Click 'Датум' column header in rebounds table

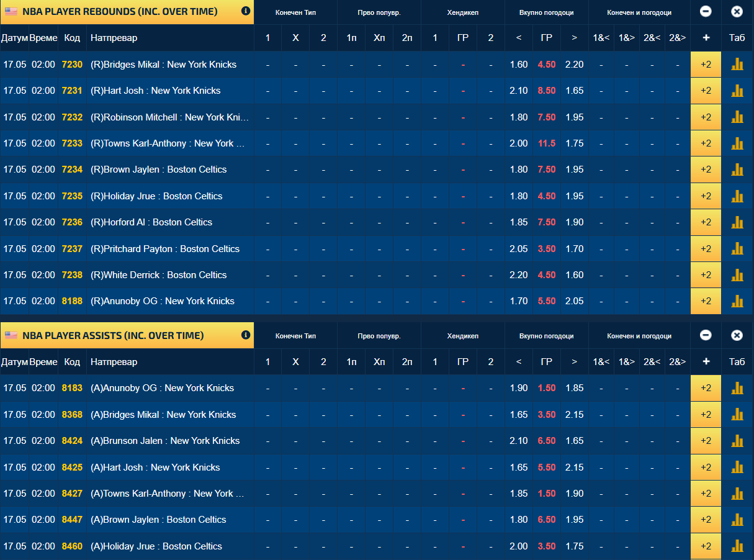pyautogui.click(x=14, y=38)
